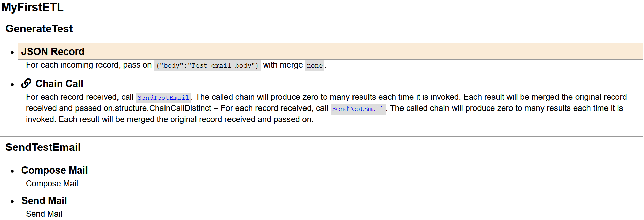Click the MyFirstETL page title

pyautogui.click(x=32, y=8)
